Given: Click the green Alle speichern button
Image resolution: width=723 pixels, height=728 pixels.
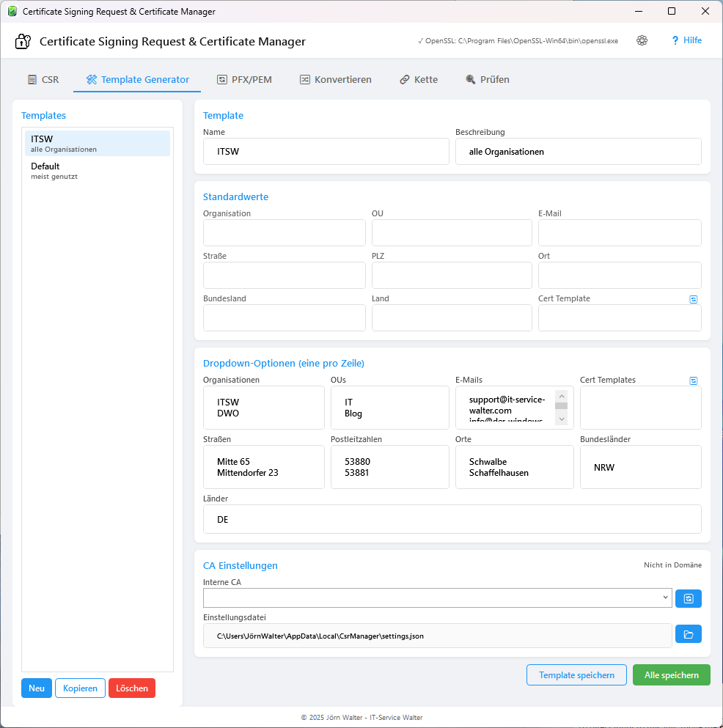Looking at the screenshot, I should (671, 674).
